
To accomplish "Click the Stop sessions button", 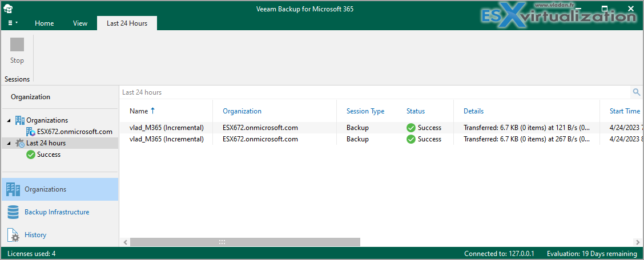I will click(x=17, y=51).
